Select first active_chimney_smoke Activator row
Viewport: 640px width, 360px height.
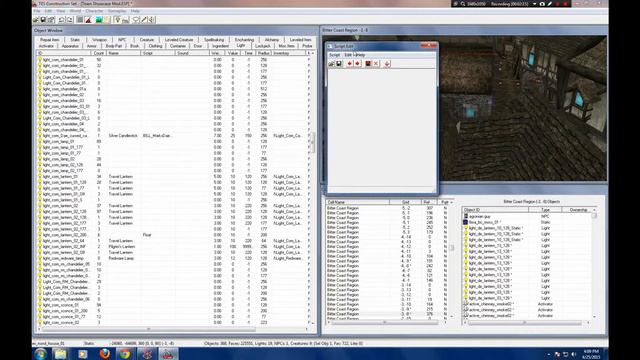tap(527, 304)
